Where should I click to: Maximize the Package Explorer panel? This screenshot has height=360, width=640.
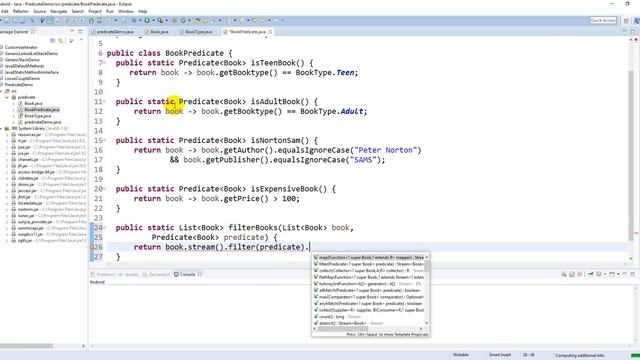(x=80, y=31)
